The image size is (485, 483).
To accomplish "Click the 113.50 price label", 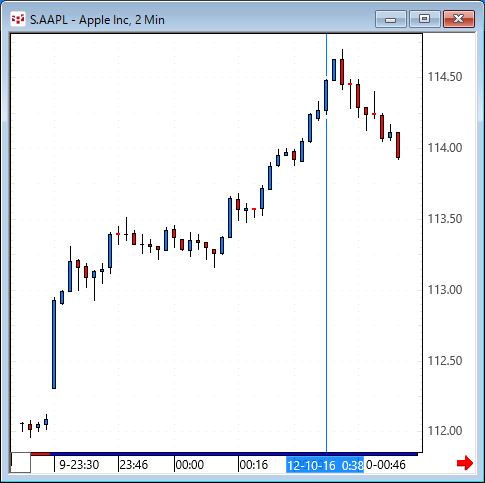I will [x=445, y=219].
